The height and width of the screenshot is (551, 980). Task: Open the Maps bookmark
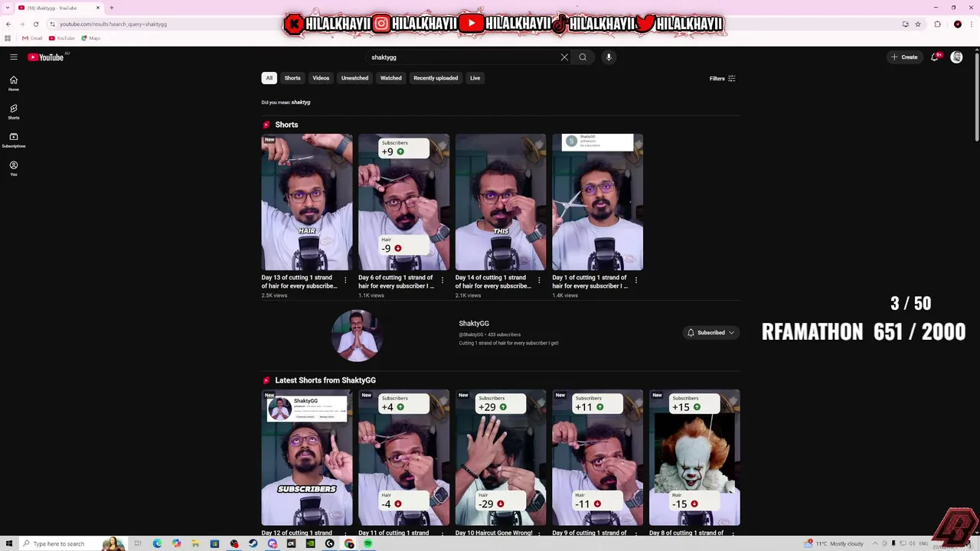91,37
